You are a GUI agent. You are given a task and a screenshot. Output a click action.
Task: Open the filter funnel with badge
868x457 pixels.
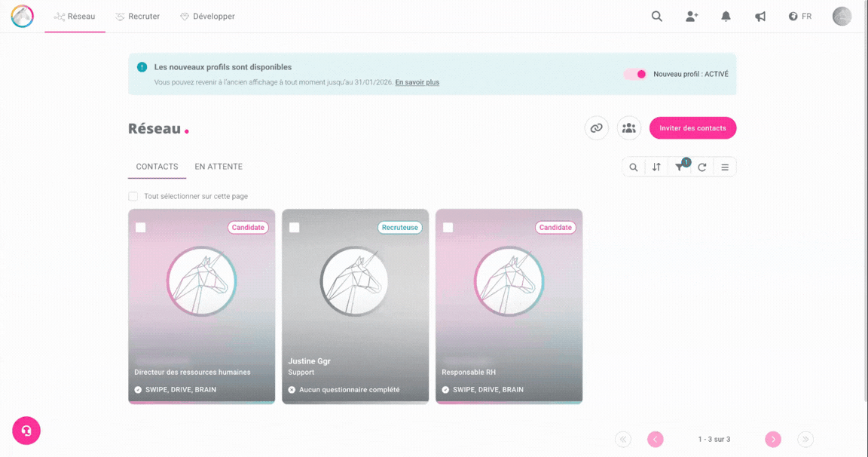click(680, 167)
